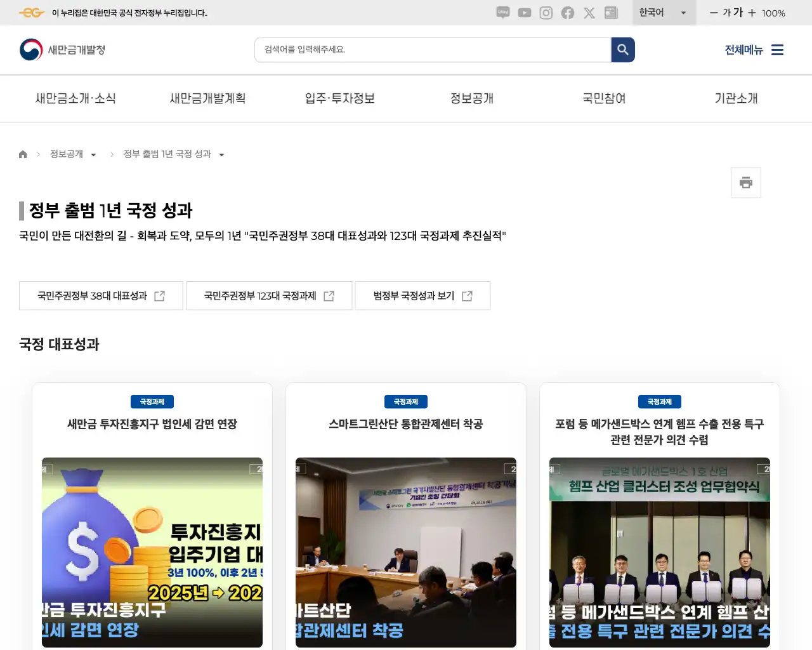Open the hamburger 전체메뉴 icon
The image size is (812, 650).
tap(777, 50)
